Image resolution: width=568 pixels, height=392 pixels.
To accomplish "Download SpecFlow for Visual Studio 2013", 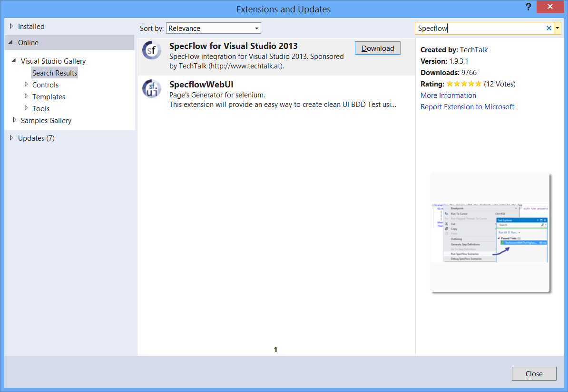I will click(x=378, y=48).
